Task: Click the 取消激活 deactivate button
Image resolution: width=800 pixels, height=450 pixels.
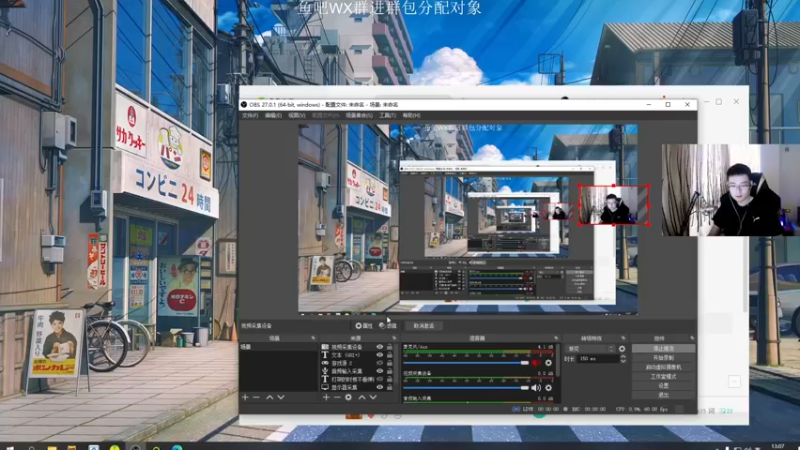Action: (423, 326)
